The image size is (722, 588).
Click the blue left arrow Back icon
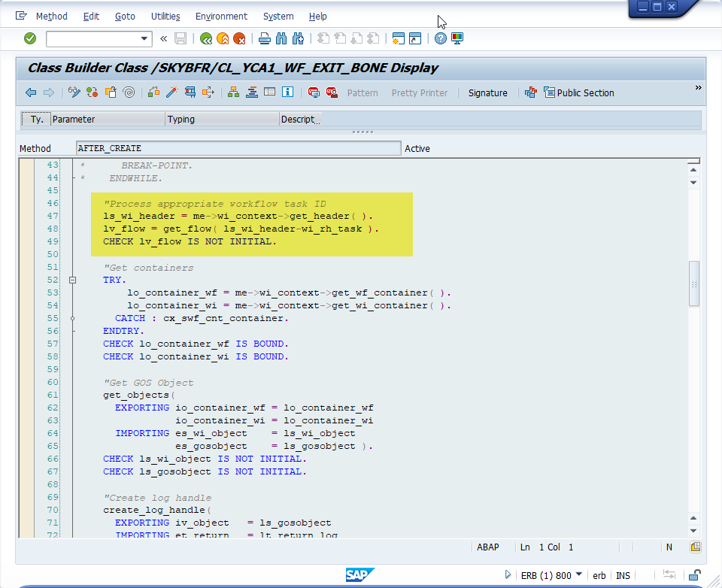tap(31, 92)
